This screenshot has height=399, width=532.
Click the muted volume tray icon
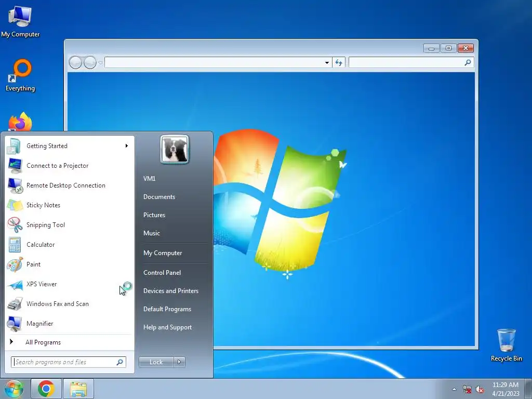click(x=480, y=390)
